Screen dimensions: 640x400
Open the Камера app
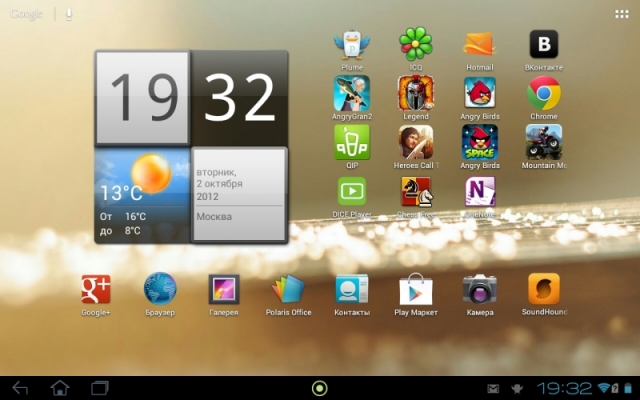coord(480,290)
